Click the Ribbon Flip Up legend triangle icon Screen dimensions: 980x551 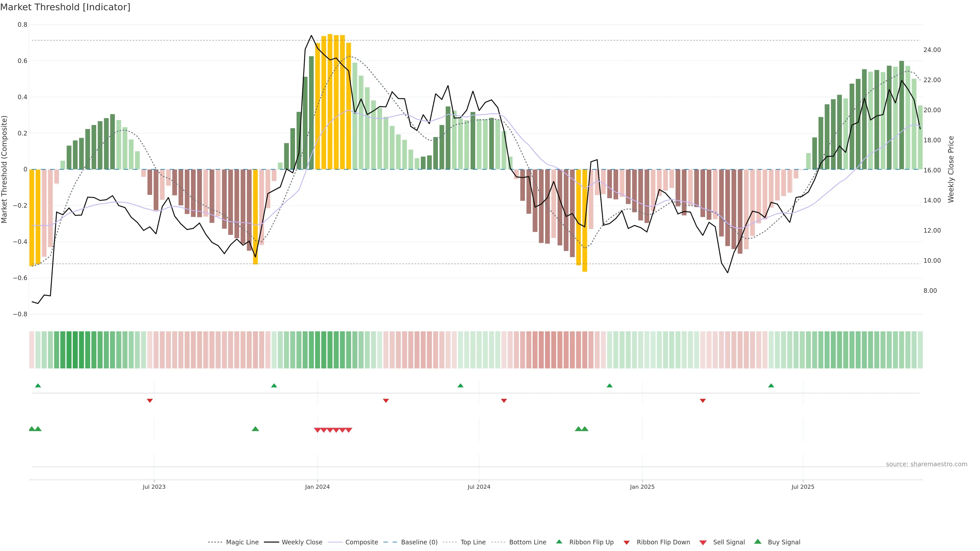pos(559,542)
